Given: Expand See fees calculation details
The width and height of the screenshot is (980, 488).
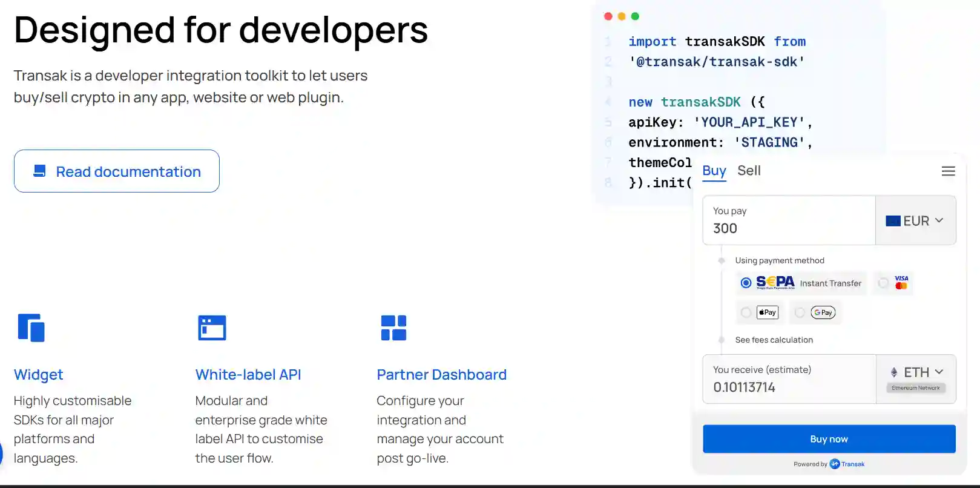Looking at the screenshot, I should (774, 340).
